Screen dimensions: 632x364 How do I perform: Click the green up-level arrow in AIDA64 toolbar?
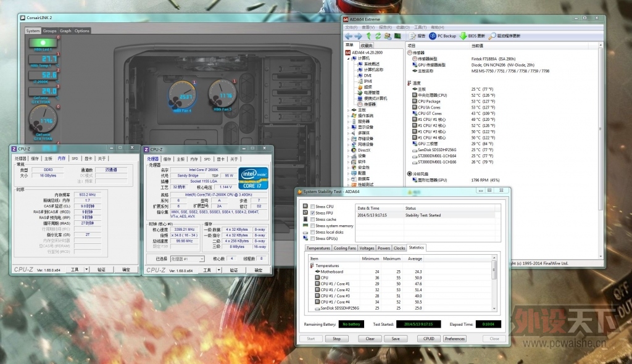click(x=368, y=36)
